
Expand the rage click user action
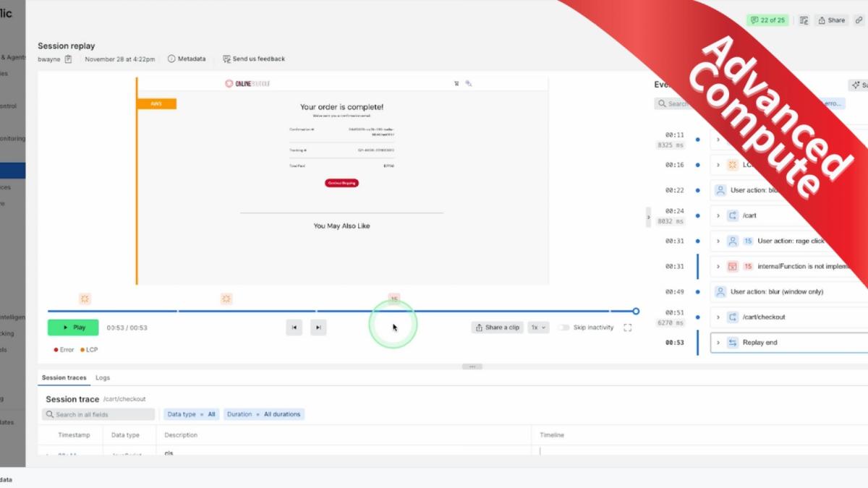click(718, 241)
